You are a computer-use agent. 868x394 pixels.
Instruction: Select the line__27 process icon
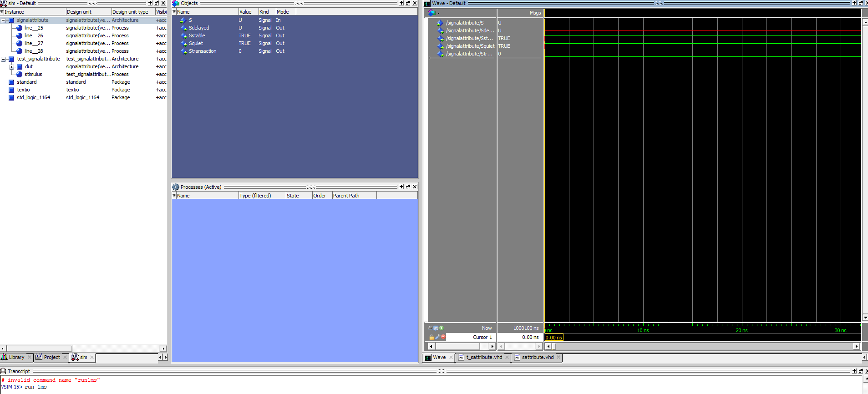pyautogui.click(x=19, y=44)
